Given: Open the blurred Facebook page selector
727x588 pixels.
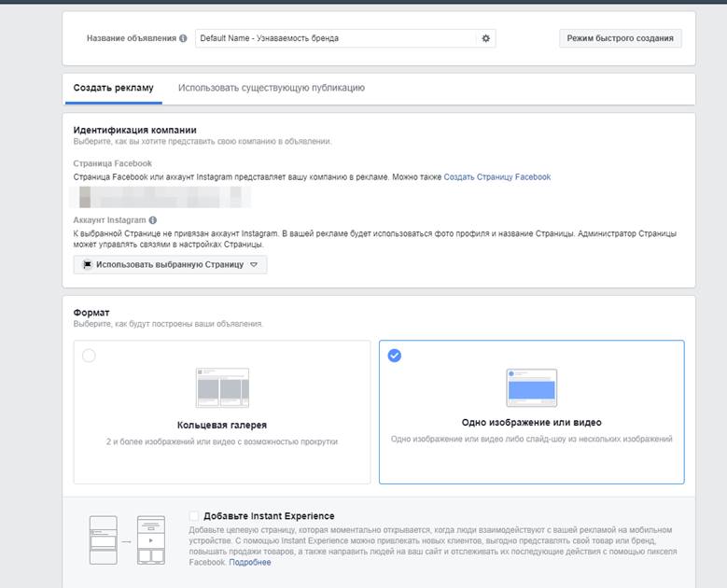Looking at the screenshot, I should (162, 196).
